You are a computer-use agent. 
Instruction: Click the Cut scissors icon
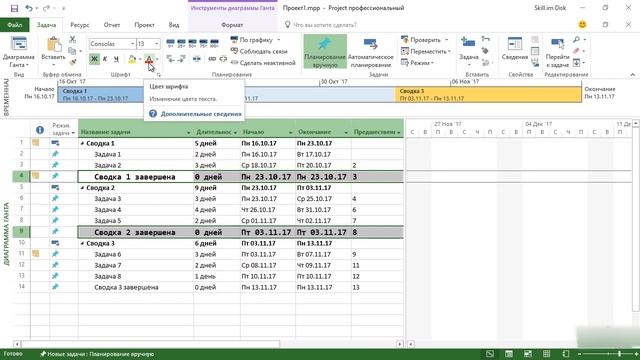point(73,40)
